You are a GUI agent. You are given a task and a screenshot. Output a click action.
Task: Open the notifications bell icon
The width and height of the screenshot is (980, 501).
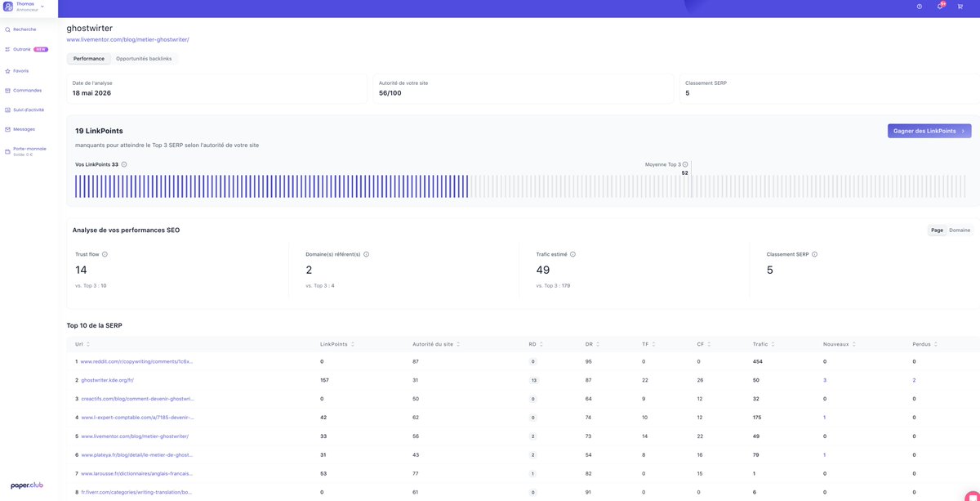tap(940, 7)
